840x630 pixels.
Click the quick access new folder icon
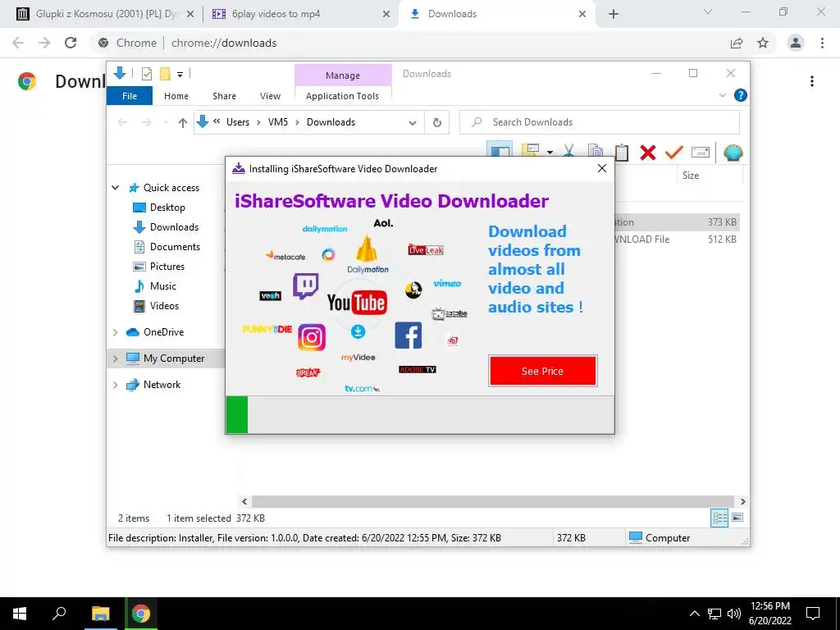pos(165,74)
